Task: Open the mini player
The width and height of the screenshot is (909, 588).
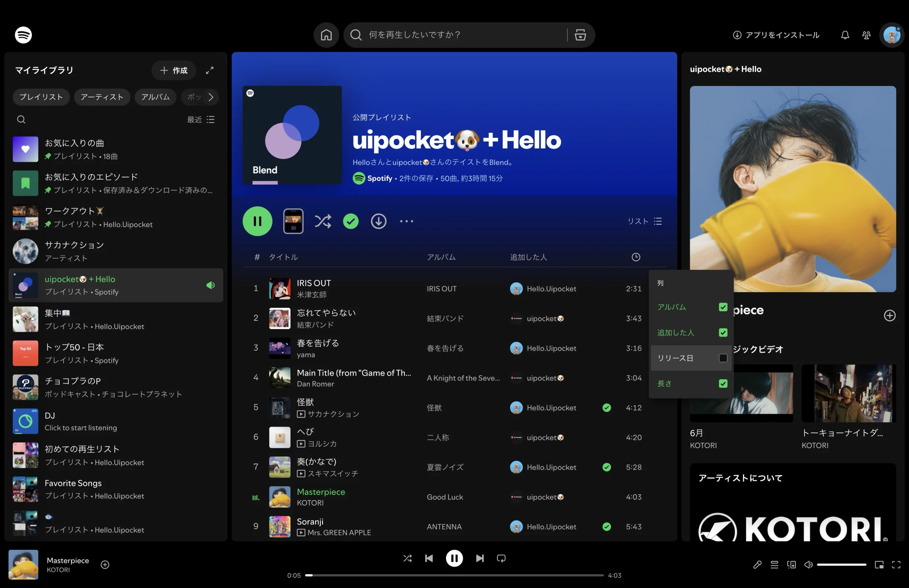Action: coord(879,564)
